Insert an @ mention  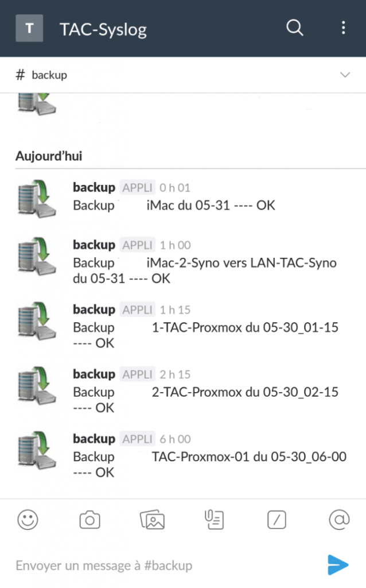tap(339, 520)
